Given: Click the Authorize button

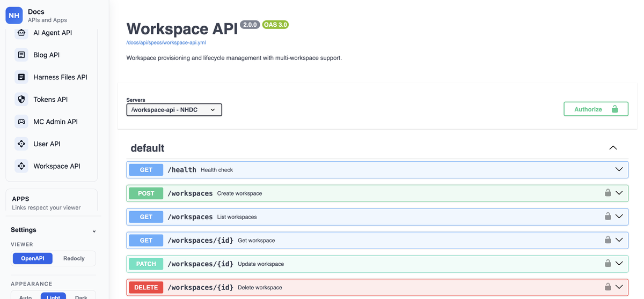Looking at the screenshot, I should point(596,109).
